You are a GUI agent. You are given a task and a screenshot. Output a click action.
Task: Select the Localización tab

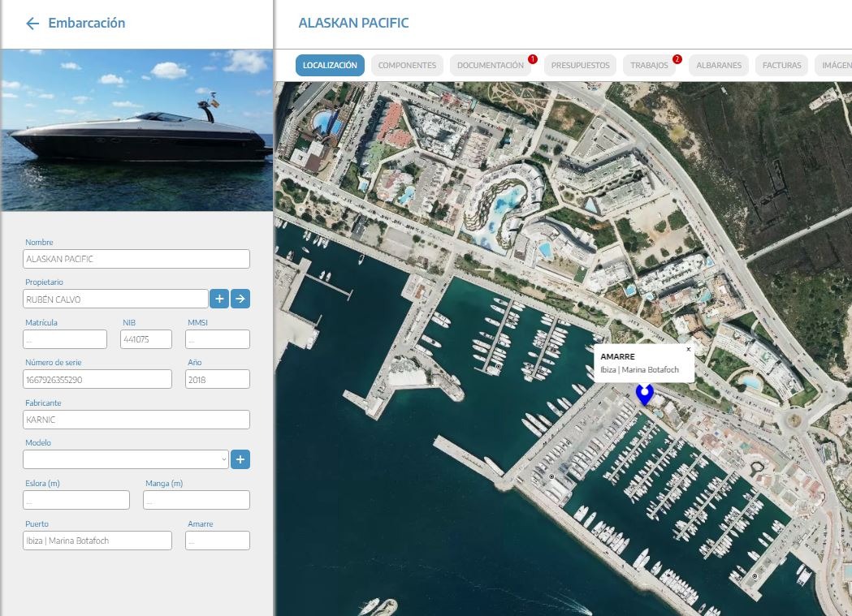(x=330, y=66)
